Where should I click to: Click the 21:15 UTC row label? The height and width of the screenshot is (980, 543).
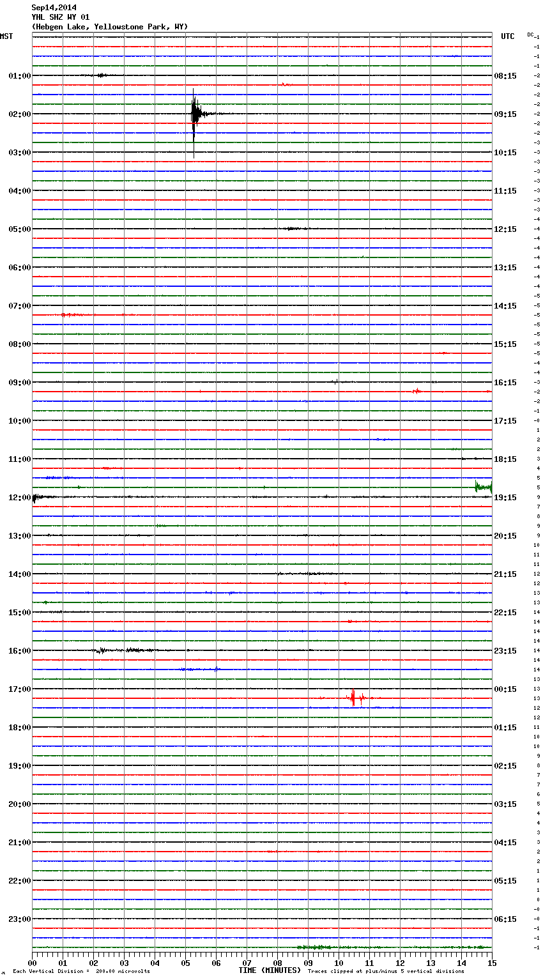click(x=505, y=574)
